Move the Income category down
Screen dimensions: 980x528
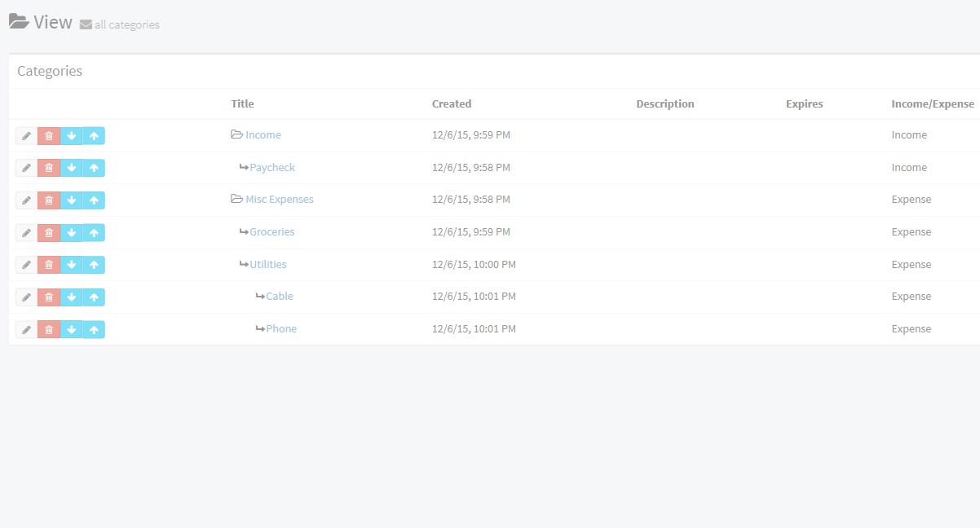tap(72, 136)
